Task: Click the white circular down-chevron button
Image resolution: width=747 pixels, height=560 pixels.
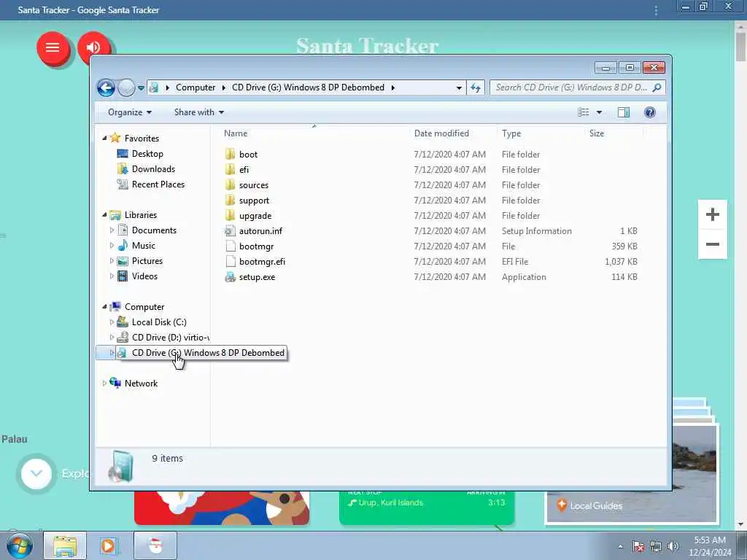Action: point(36,474)
